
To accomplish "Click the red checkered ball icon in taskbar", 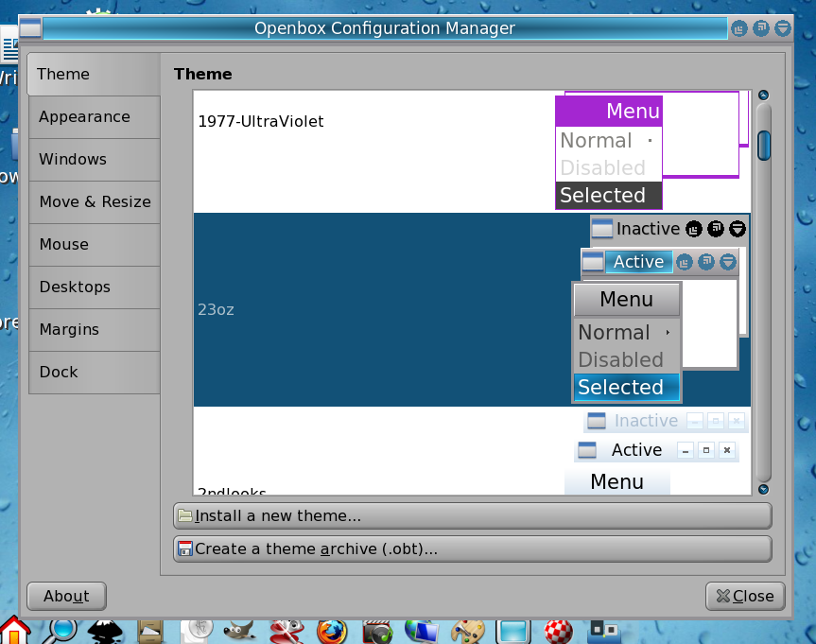I will pyautogui.click(x=559, y=632).
